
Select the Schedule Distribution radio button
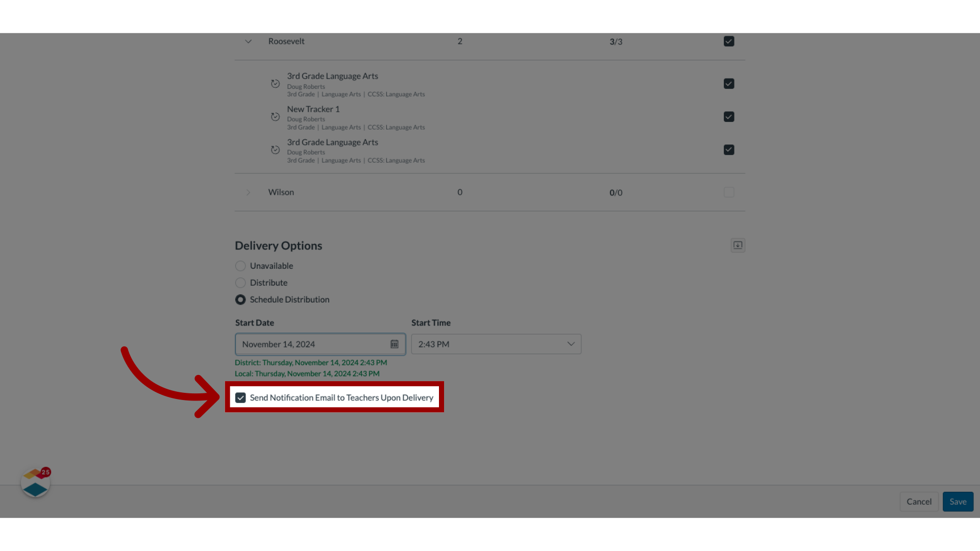(x=240, y=299)
